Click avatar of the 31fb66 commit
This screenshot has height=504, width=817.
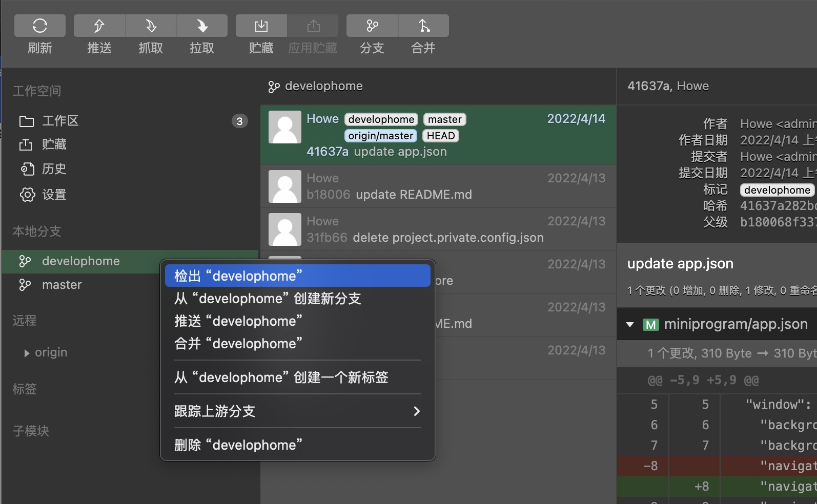285,229
